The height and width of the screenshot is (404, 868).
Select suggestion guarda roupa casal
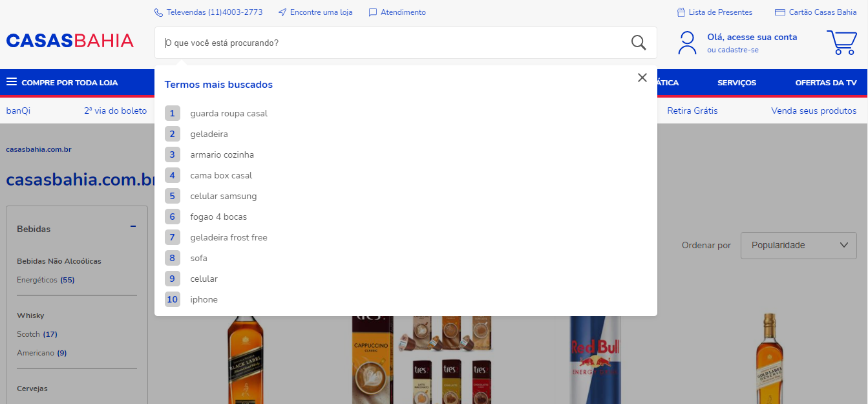(x=229, y=113)
